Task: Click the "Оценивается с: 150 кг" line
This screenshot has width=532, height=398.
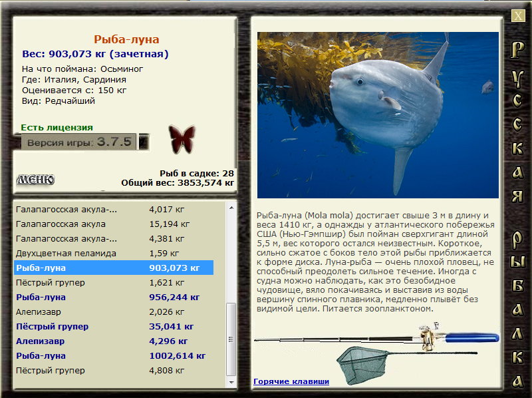Action: [74, 91]
